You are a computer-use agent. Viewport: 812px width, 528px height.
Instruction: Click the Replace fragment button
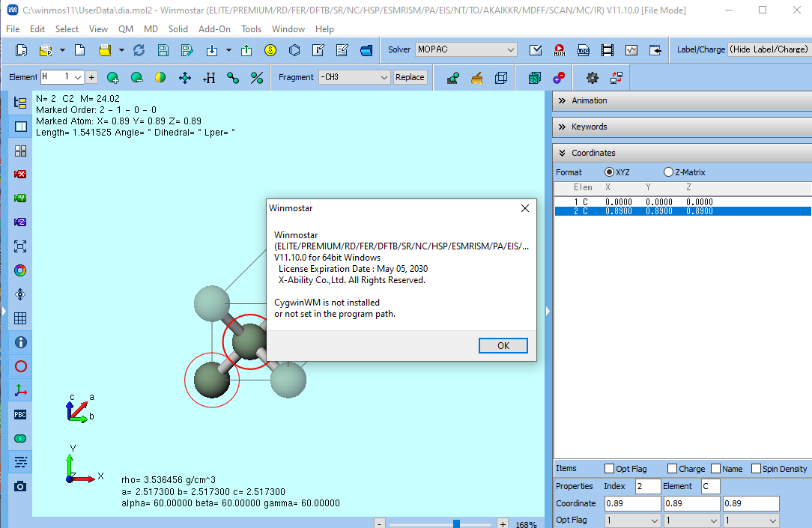(x=410, y=77)
